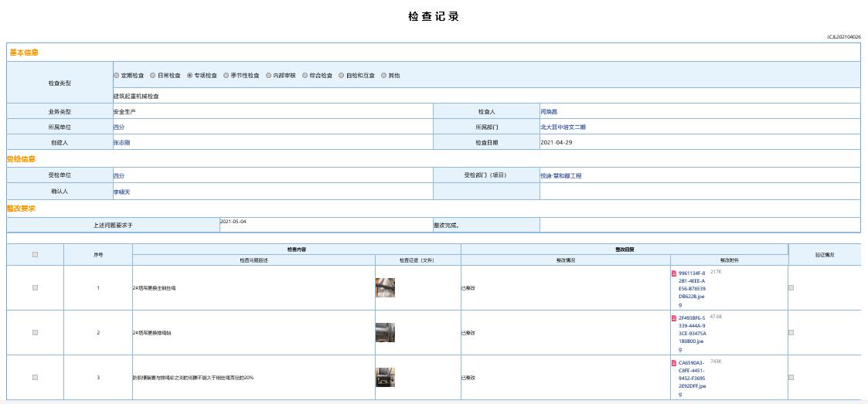Viewport: 868px width, 404px height.
Task: Toggle the verification checkbox for row 3
Action: [x=791, y=378]
